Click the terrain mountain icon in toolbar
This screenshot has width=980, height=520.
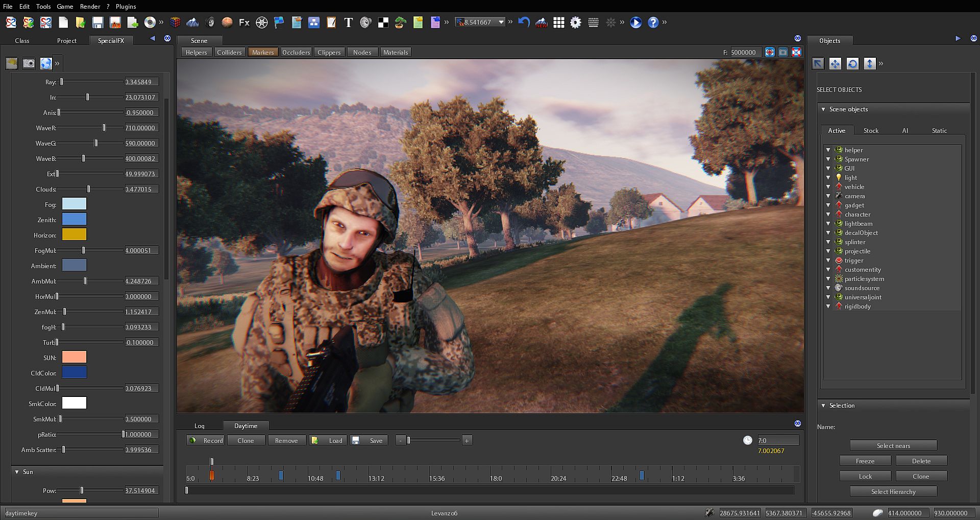click(x=192, y=22)
